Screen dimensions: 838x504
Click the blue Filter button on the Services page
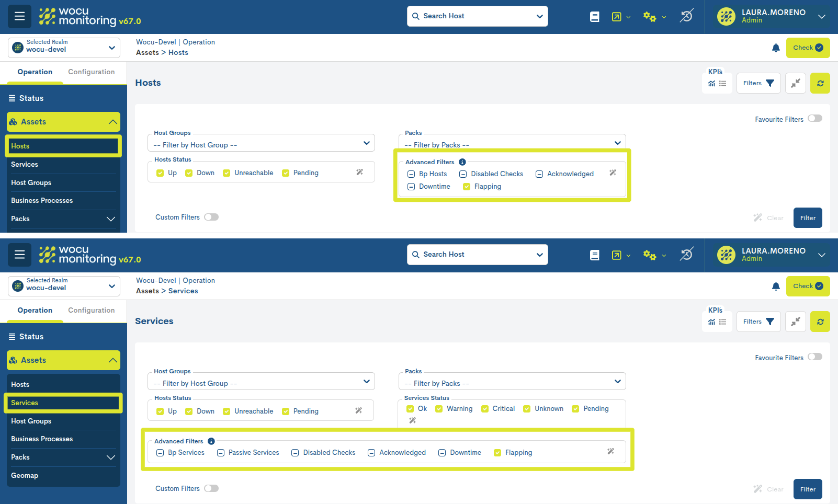[x=807, y=489]
